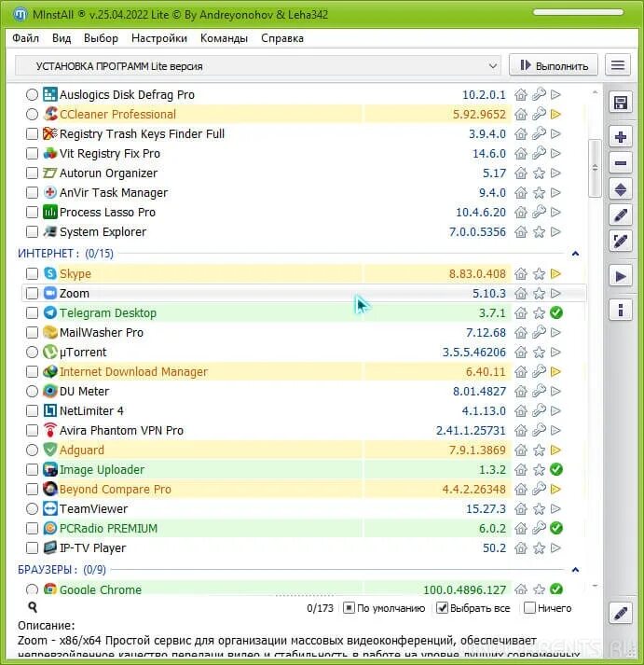
Task: Collapse the ИНТЕРНЕТ section chevron
Action: click(575, 254)
